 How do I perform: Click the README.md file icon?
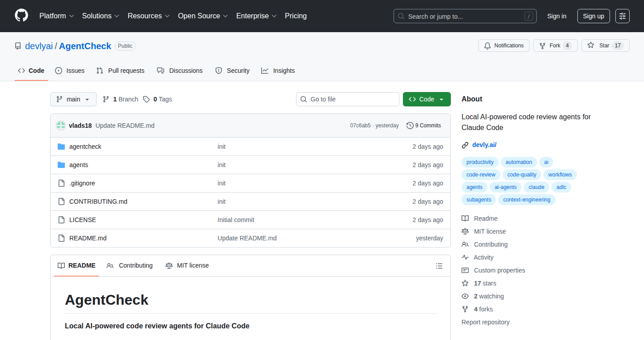61,238
